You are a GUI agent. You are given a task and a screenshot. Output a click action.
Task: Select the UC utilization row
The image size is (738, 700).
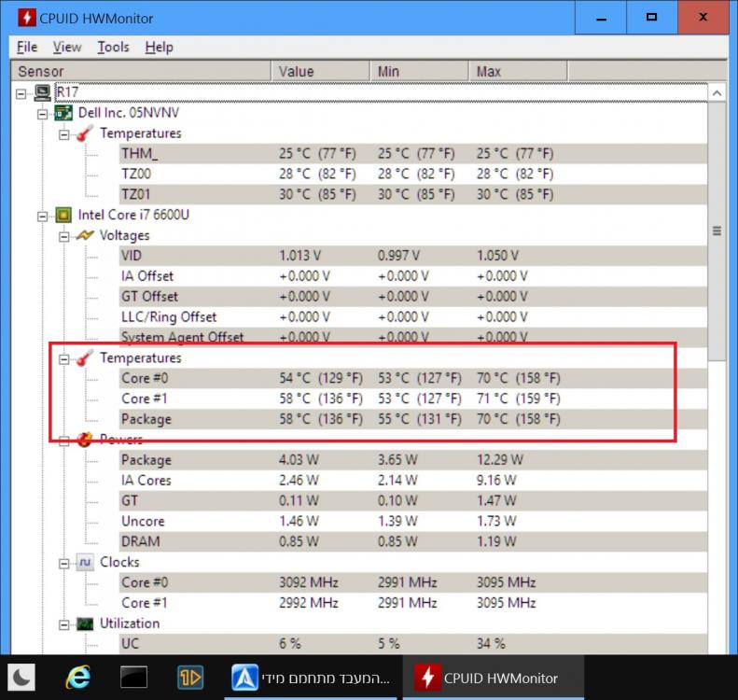[x=412, y=643]
